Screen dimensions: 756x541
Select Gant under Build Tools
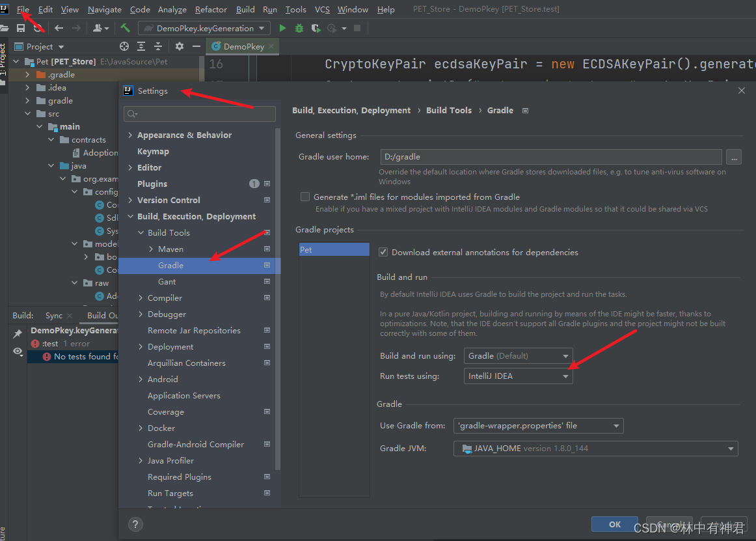[x=167, y=281]
